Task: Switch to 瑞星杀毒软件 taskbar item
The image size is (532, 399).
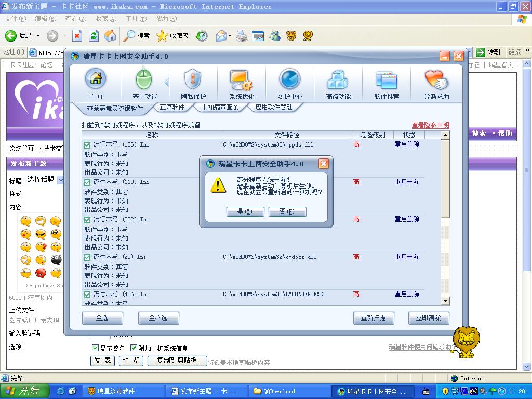Action: click(124, 391)
